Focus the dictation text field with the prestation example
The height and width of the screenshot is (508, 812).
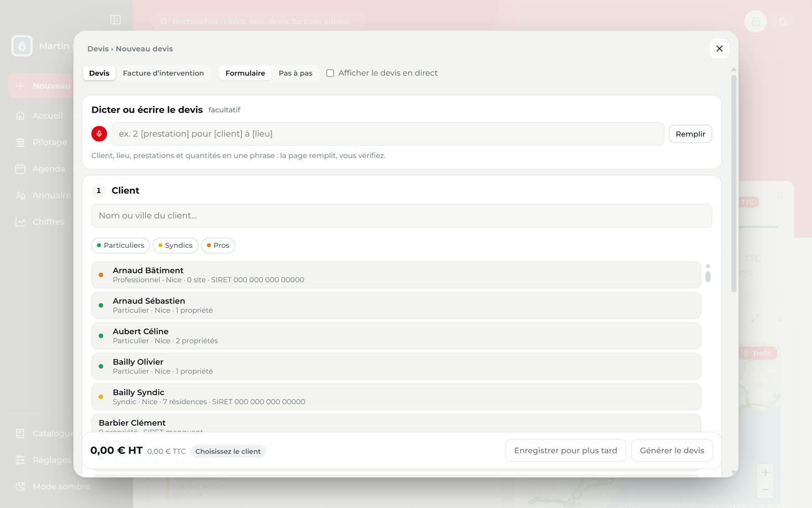click(388, 134)
